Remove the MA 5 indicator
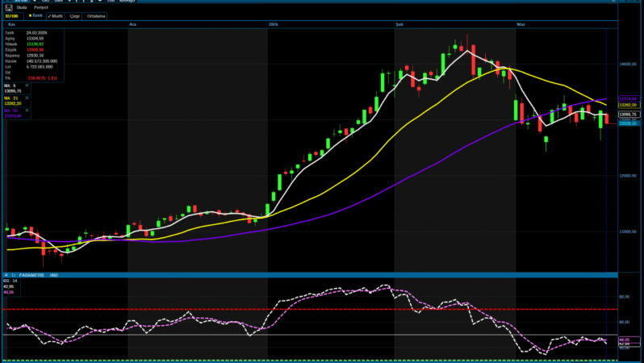The width and height of the screenshot is (644, 363). tap(26, 85)
